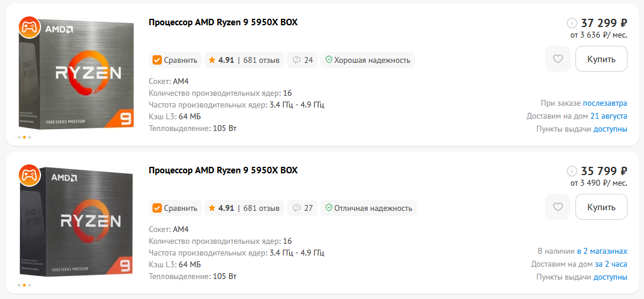Buy the processor priced 35 799 ₽
The image size is (644, 299).
coord(601,207)
